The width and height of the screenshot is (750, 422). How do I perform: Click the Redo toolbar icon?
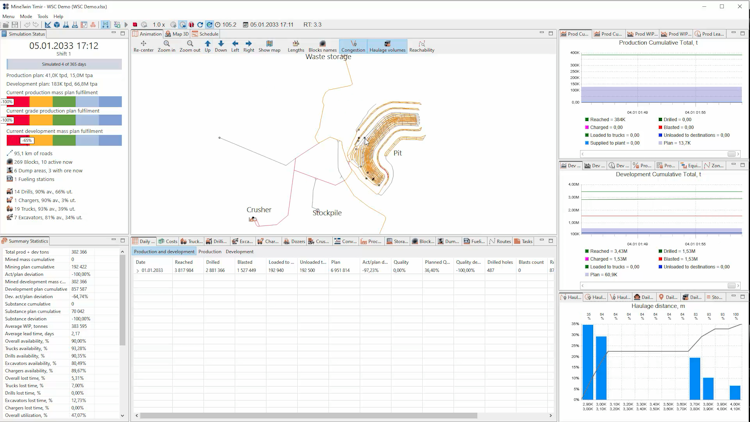pyautogui.click(x=36, y=24)
